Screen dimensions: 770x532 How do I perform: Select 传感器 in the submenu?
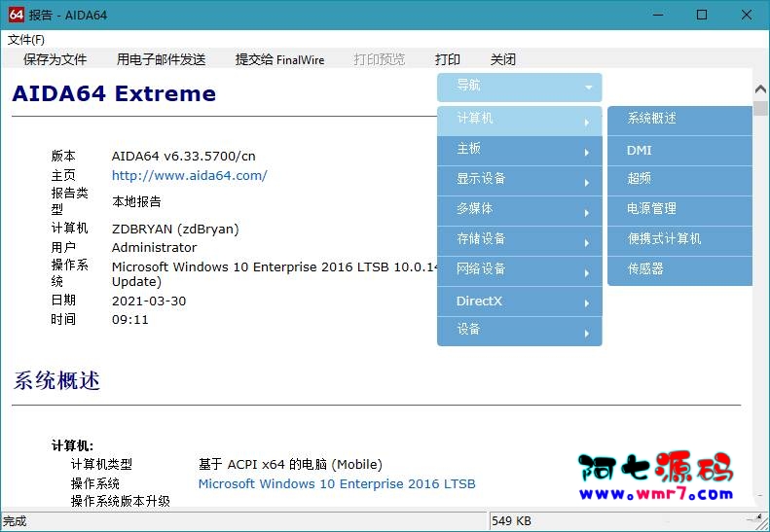click(679, 271)
